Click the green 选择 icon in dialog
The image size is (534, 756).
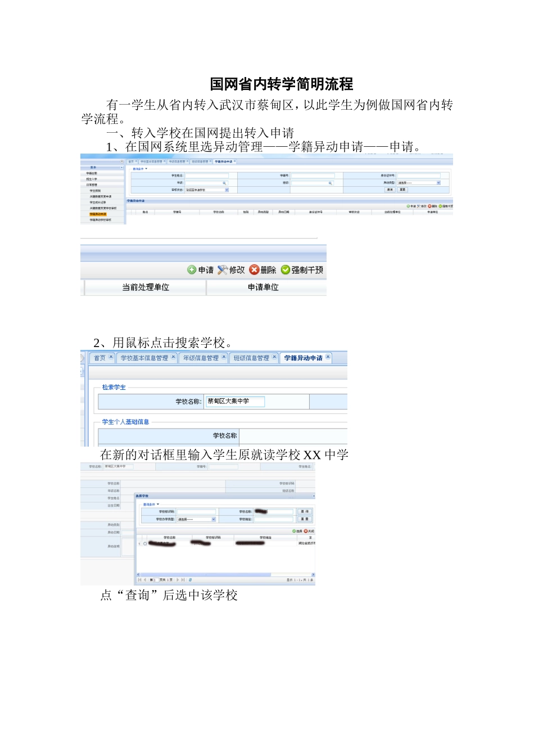coord(293,531)
